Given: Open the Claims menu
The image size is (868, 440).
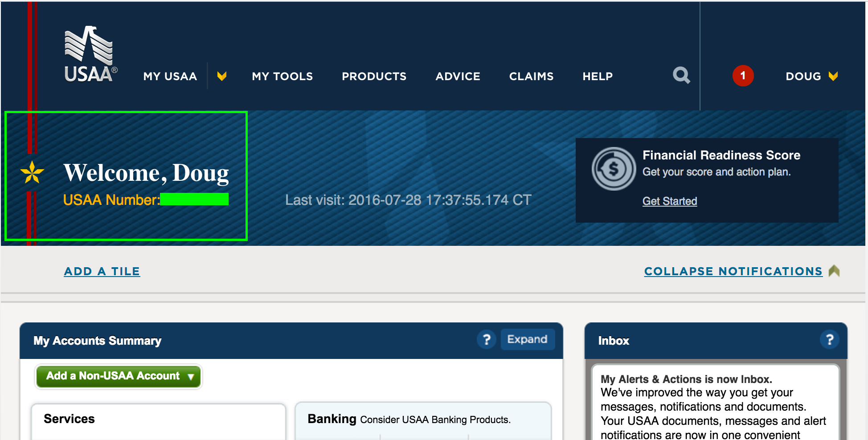Looking at the screenshot, I should pos(532,77).
